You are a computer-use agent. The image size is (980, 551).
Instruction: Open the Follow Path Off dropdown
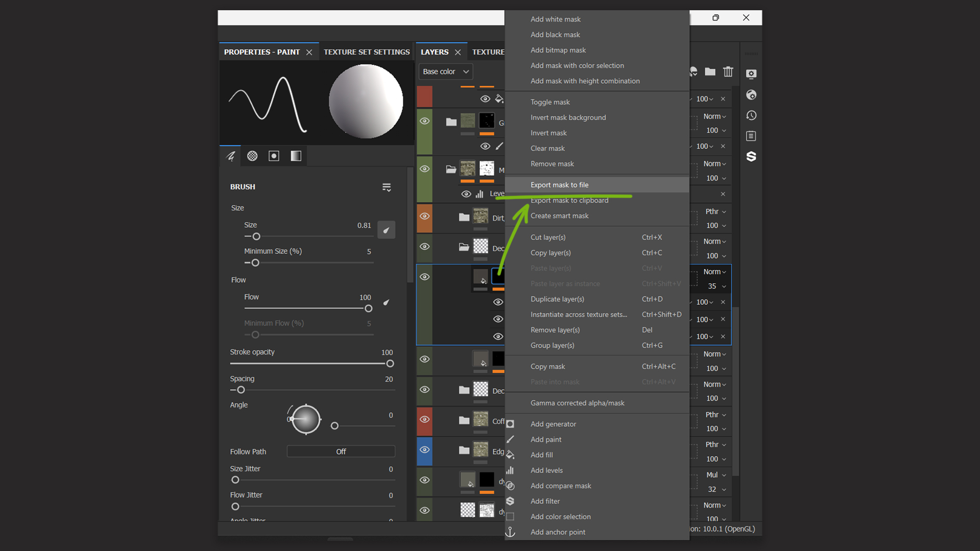click(x=341, y=452)
